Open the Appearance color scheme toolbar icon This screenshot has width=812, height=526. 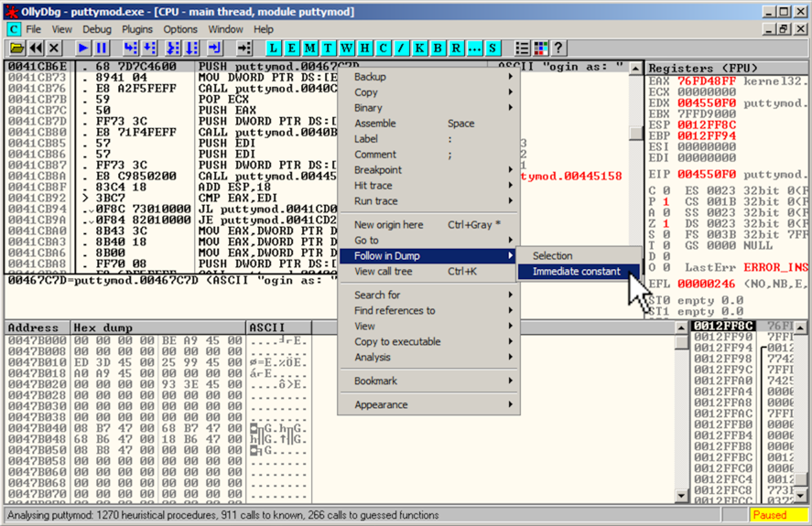[540, 48]
